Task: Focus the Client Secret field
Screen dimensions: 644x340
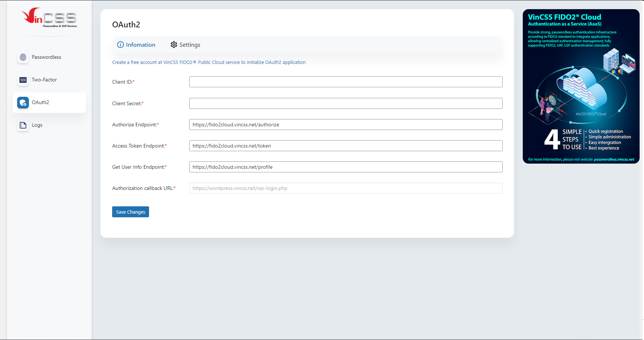Action: tap(346, 103)
